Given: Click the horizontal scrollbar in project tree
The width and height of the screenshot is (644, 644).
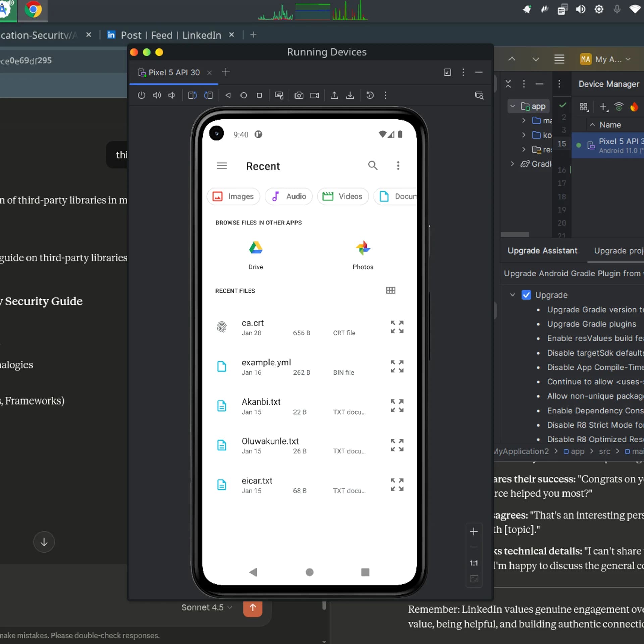Looking at the screenshot, I should coord(515,234).
